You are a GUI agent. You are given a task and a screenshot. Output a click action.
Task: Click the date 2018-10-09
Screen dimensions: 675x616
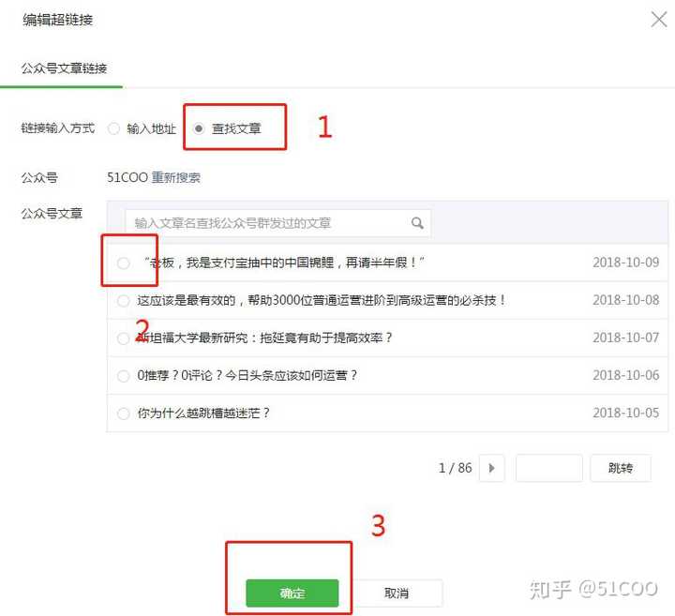pos(625,263)
